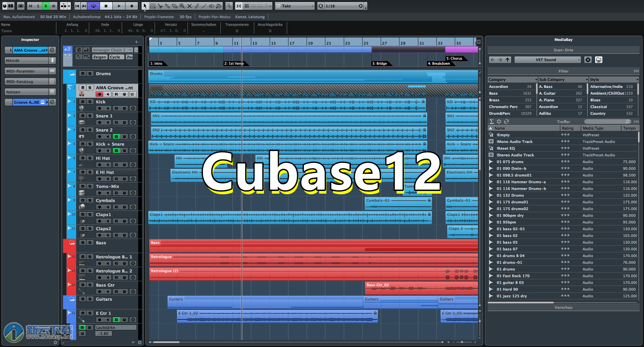Toggle global Read R automation in toolbar

(x=46, y=6)
